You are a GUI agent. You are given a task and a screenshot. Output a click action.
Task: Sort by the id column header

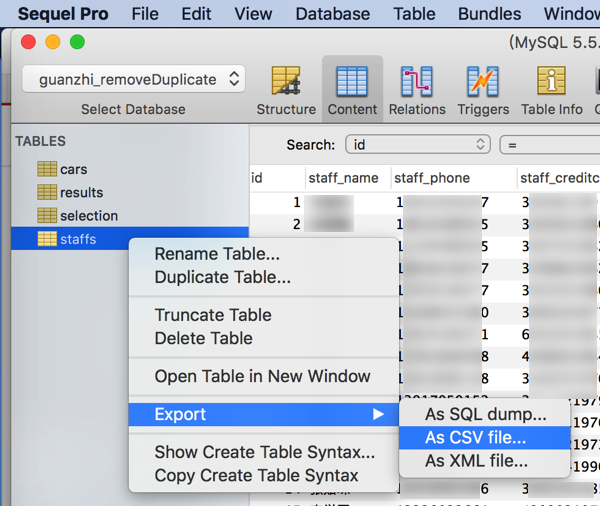pyautogui.click(x=277, y=178)
